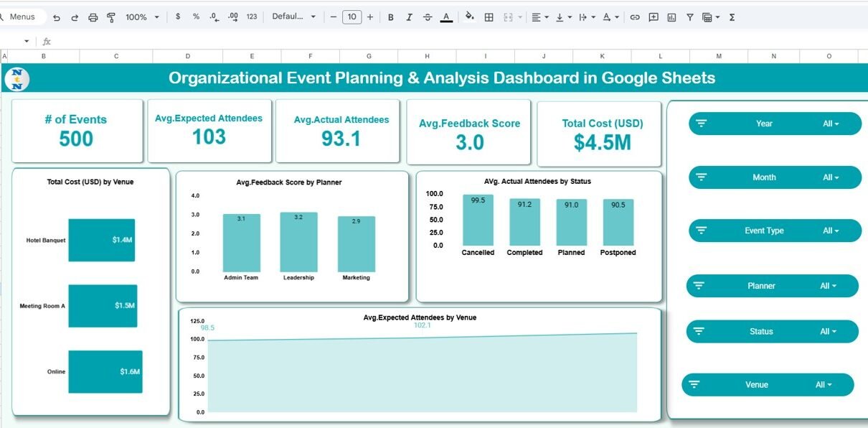Click the increase font size plus button
Image resolution: width=868 pixels, height=428 pixels.
point(370,17)
